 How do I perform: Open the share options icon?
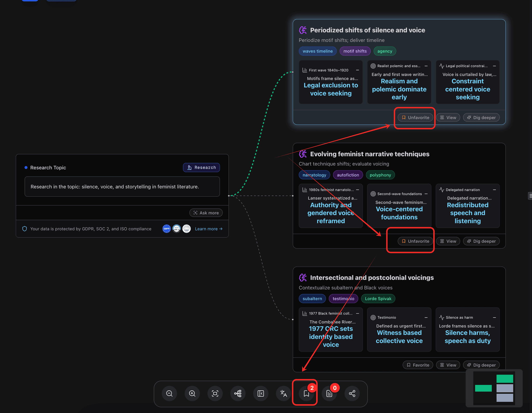[x=352, y=393]
